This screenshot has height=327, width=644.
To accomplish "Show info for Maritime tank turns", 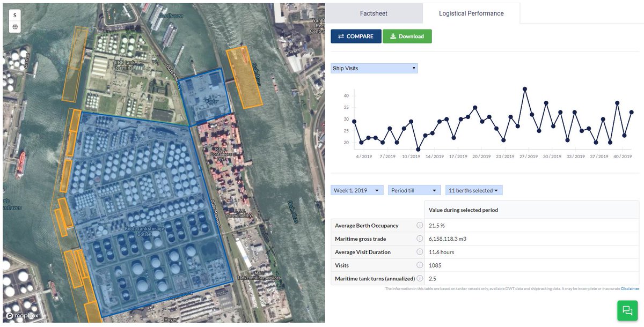I will click(x=420, y=278).
